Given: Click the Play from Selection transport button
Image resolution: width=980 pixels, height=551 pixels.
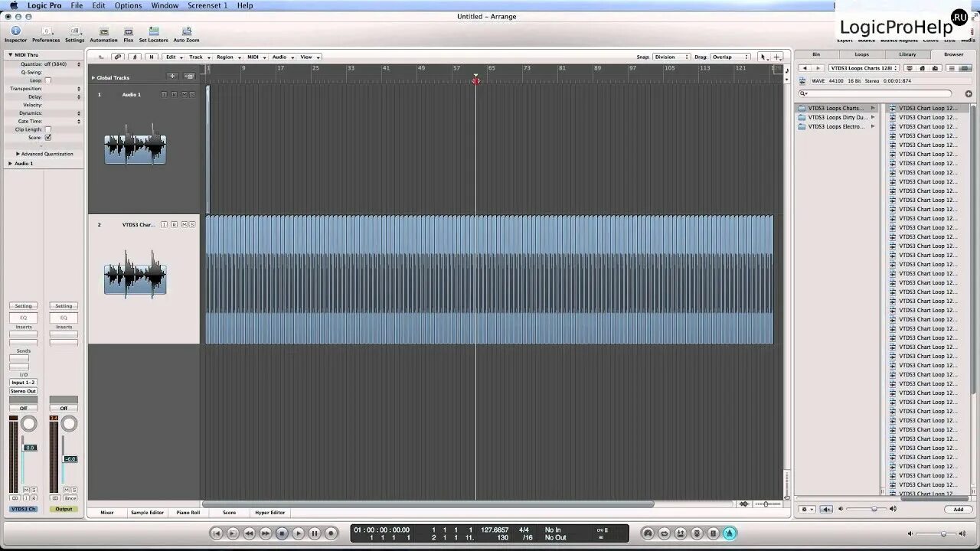Looking at the screenshot, I should click(233, 533).
